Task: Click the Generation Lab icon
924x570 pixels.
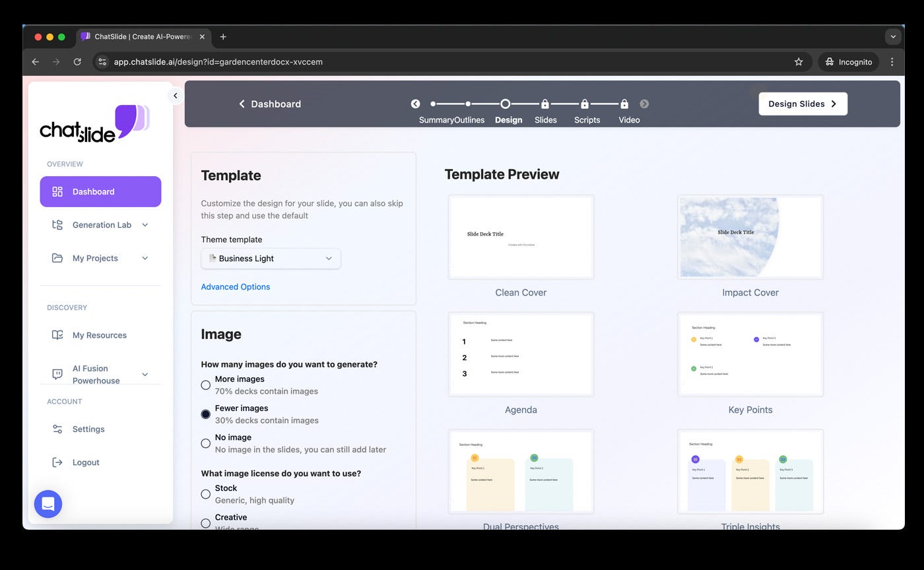Action: [57, 225]
